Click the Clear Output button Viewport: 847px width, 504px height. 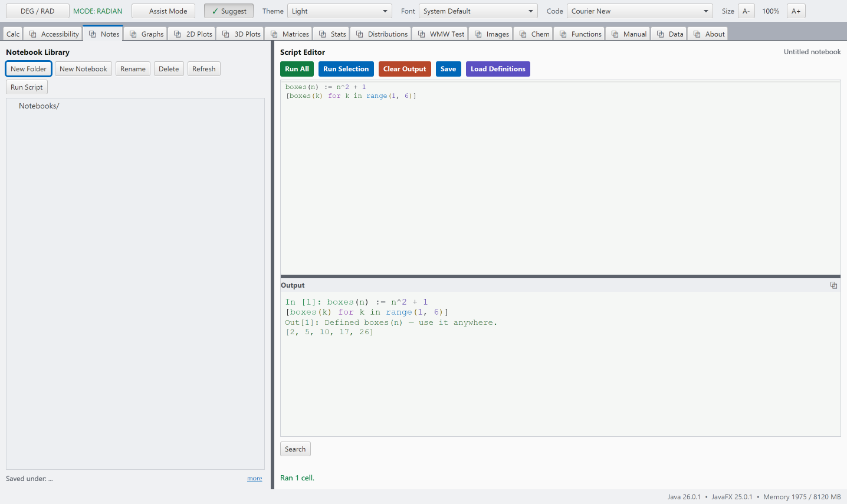tap(405, 69)
